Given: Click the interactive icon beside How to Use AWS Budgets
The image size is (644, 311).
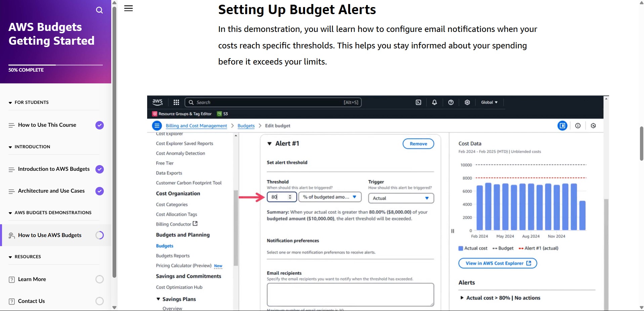Looking at the screenshot, I should point(11,235).
